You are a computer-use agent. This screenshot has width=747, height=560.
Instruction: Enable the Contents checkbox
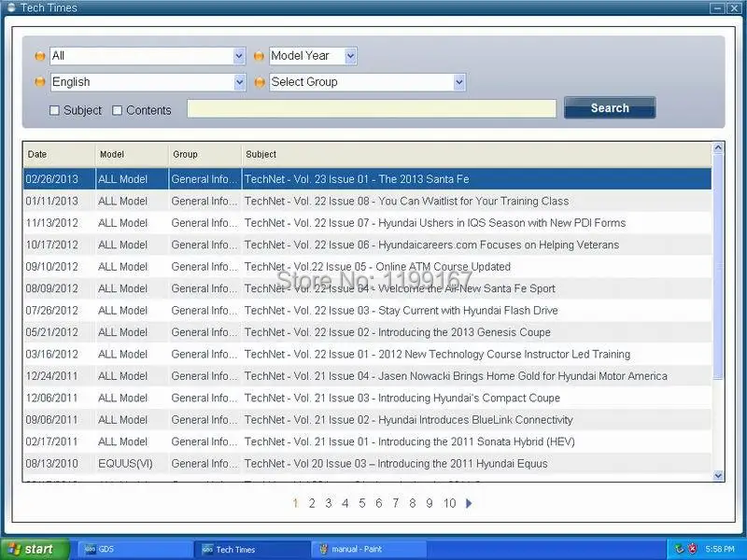pos(118,110)
